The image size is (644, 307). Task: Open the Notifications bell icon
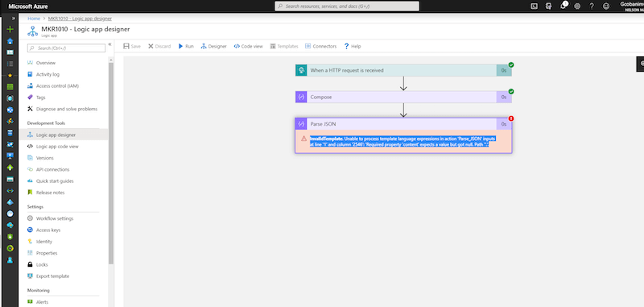coord(563,6)
